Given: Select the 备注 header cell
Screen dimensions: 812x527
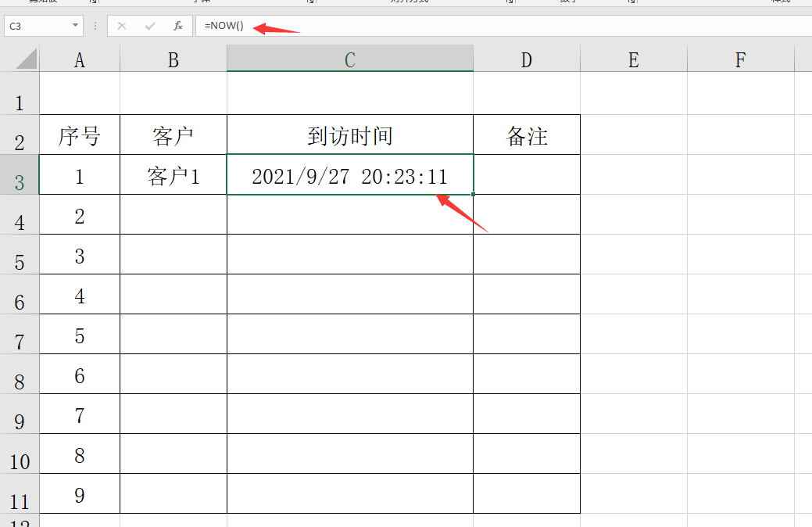Looking at the screenshot, I should 527,134.
